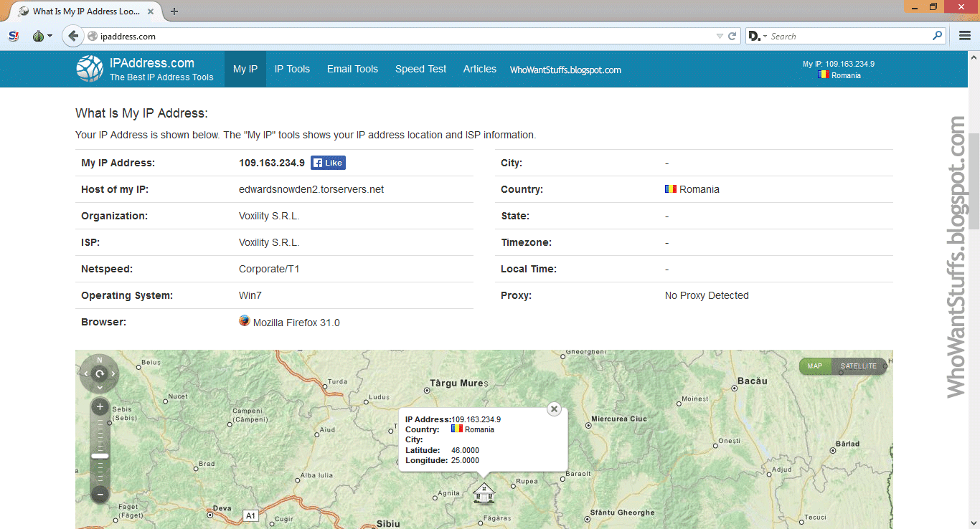This screenshot has width=980, height=529.
Task: Go to the Speed Test page
Action: click(x=420, y=69)
